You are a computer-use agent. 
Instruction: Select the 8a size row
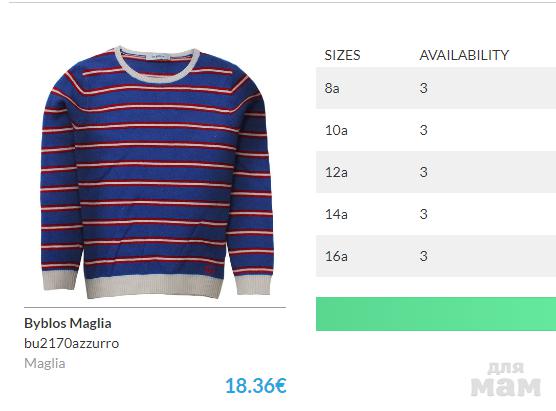point(436,88)
